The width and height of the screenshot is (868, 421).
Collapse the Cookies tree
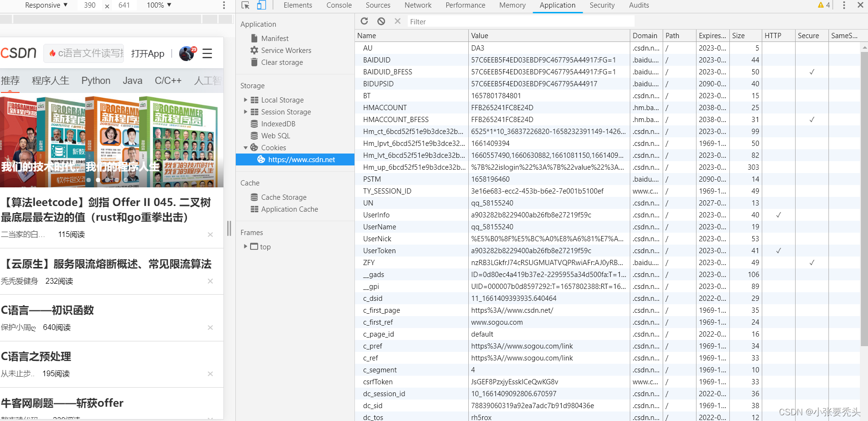point(245,147)
